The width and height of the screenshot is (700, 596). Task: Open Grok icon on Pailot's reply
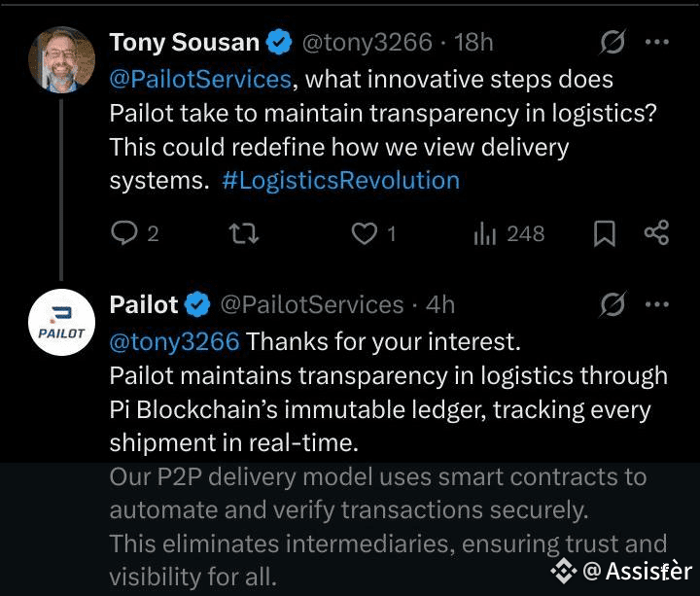point(613,305)
